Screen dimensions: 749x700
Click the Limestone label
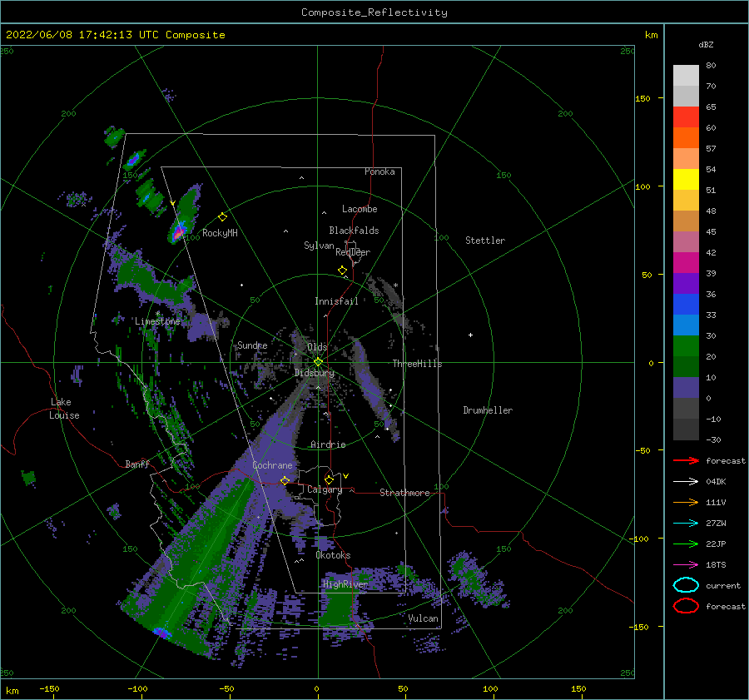(157, 321)
